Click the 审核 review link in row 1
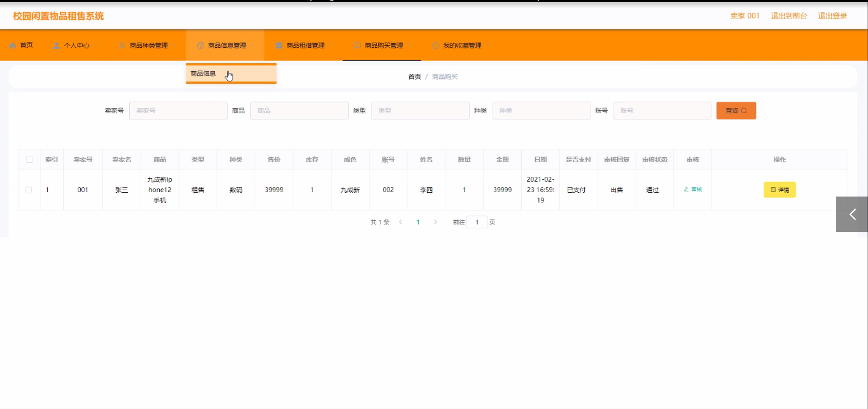The image size is (868, 409). coord(693,190)
